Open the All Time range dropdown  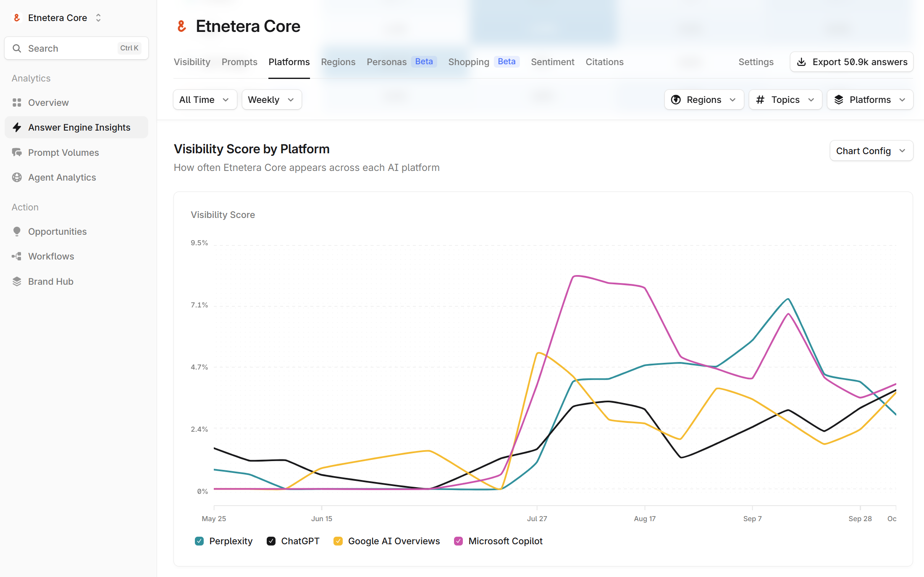coord(205,100)
